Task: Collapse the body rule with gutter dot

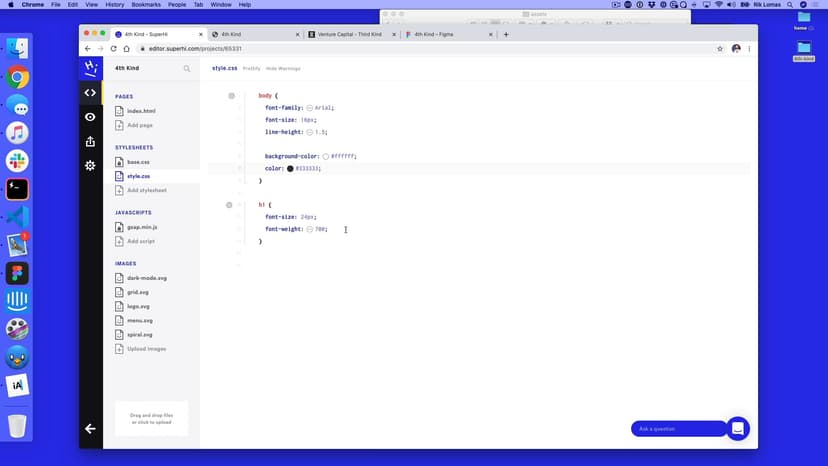Action: 231,96
